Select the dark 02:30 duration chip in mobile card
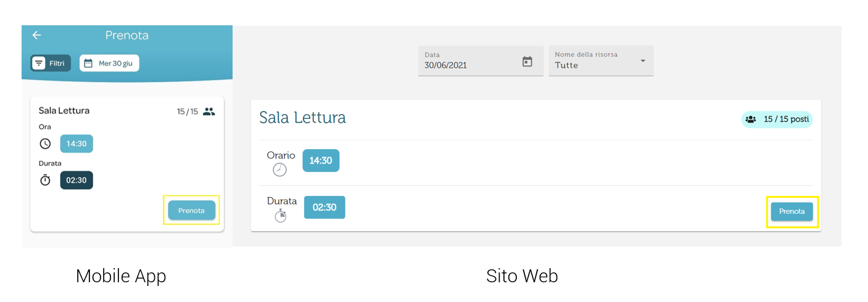The height and width of the screenshot is (302, 868). coord(76,180)
